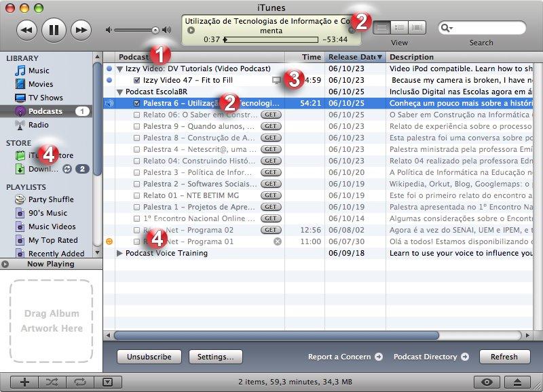Check Relato 01 episode checkbox
Viewport: 543px width, 392px height.
click(x=137, y=195)
